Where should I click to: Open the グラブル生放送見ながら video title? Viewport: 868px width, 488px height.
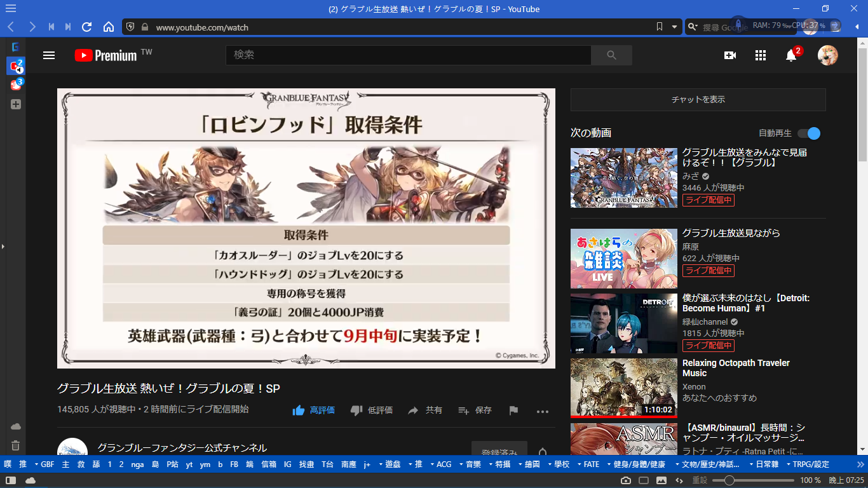(731, 233)
